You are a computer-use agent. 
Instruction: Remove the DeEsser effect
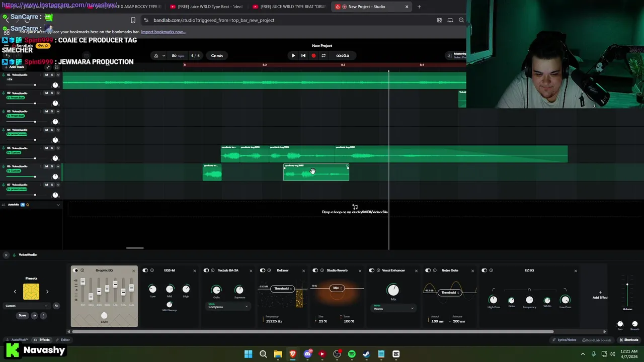(x=303, y=271)
